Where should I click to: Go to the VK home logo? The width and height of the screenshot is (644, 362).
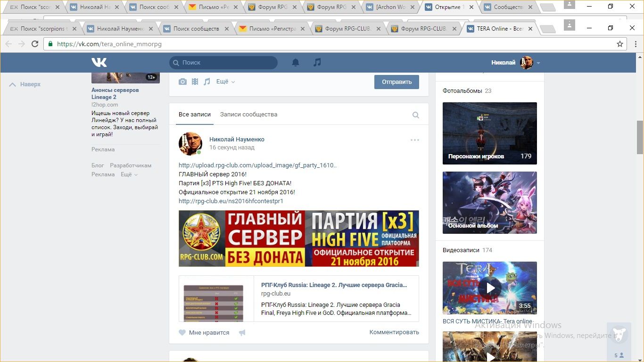pyautogui.click(x=99, y=62)
